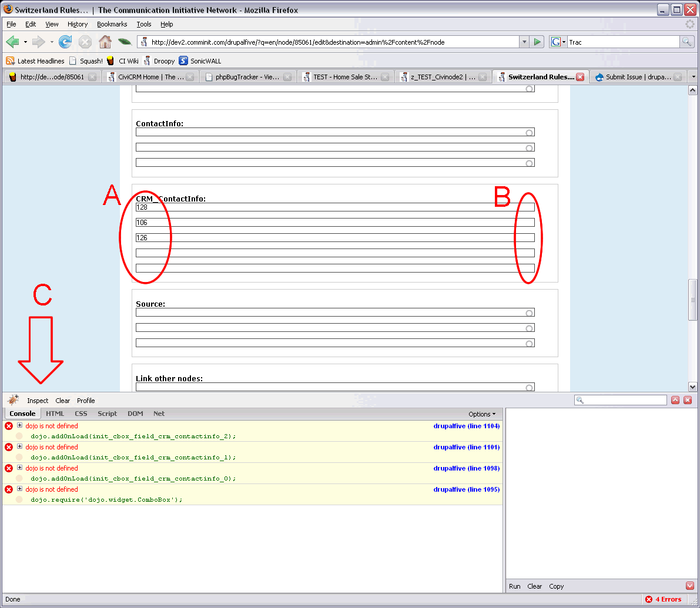Open the Help menu
The width and height of the screenshot is (700, 608).
click(x=166, y=24)
